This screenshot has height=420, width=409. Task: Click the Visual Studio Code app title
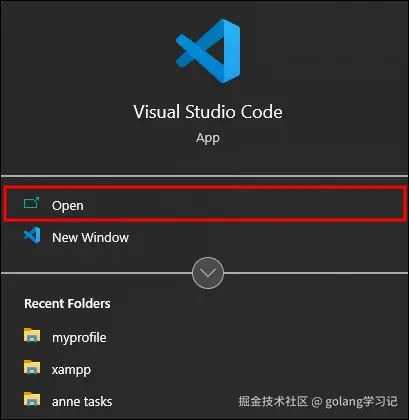[208, 112]
